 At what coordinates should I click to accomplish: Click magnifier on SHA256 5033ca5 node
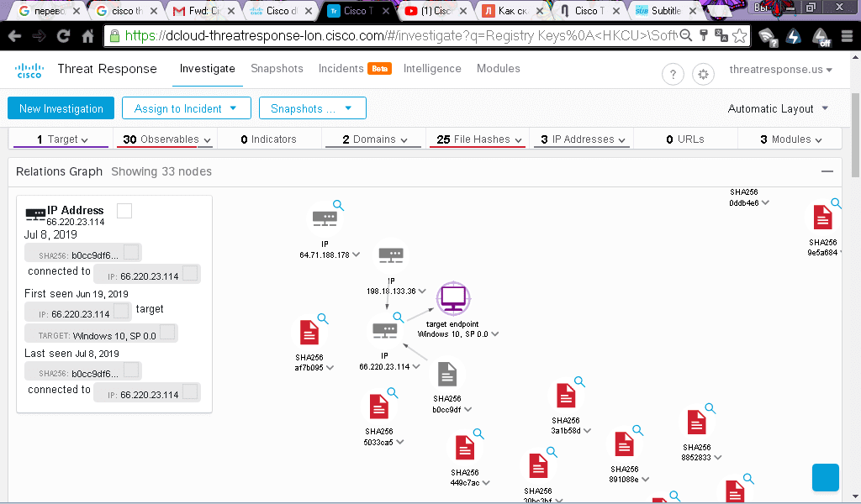click(x=393, y=392)
